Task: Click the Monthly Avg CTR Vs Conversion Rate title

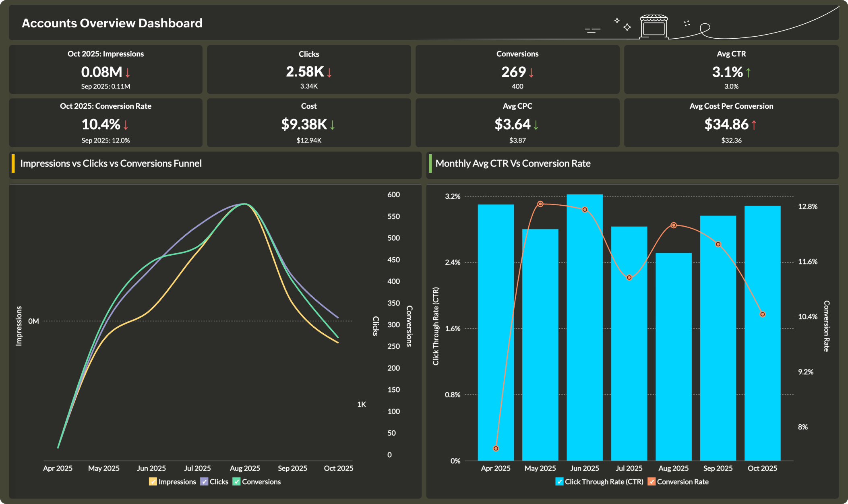Action: pyautogui.click(x=513, y=163)
